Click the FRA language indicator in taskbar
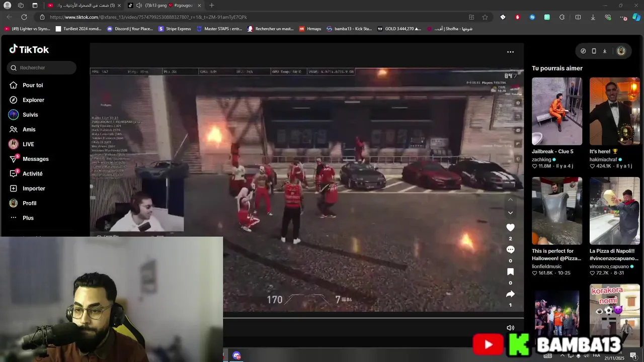Viewport: 644px width, 362px height. coord(597,355)
